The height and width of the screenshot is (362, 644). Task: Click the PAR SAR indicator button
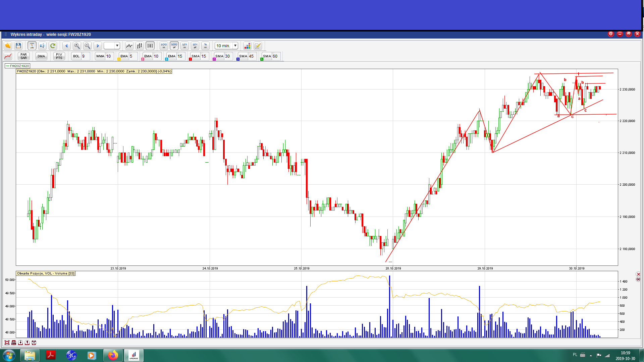click(x=23, y=56)
